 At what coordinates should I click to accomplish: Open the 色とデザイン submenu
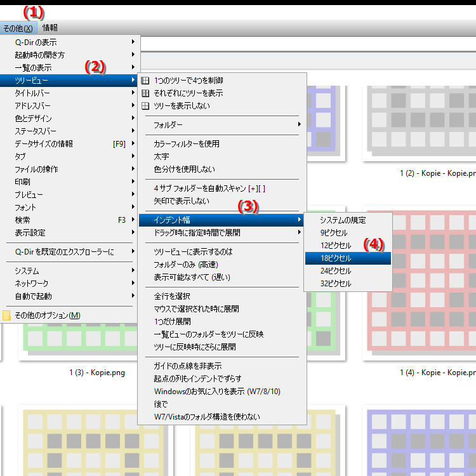69,119
